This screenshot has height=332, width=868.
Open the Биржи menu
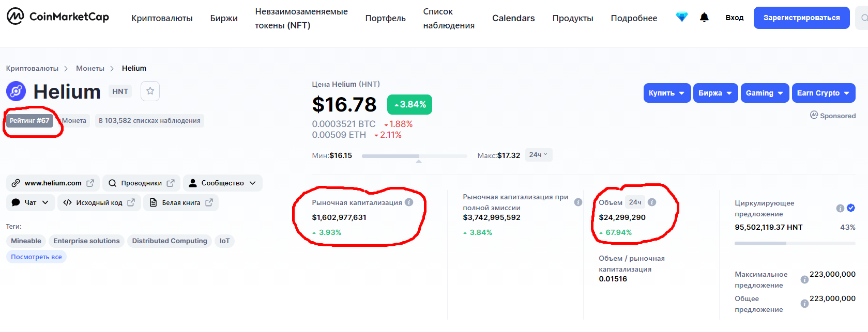tap(224, 18)
